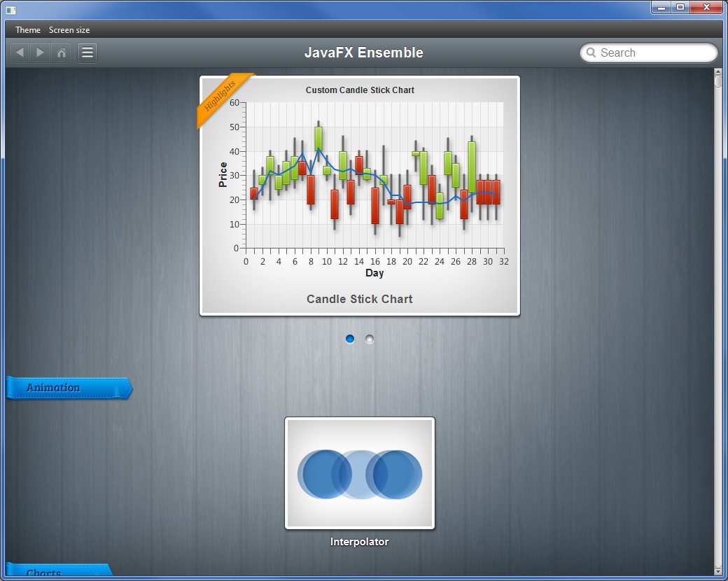Open the Interpolator sample thumbnail

tap(360, 474)
